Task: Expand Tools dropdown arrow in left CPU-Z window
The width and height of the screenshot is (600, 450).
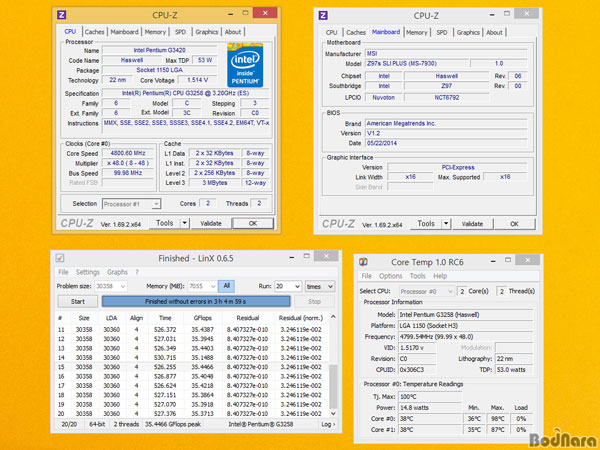Action: point(184,223)
